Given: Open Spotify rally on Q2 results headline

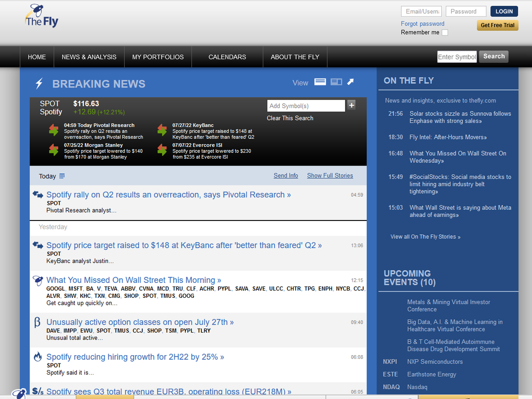Looking at the screenshot, I should click(x=169, y=195).
